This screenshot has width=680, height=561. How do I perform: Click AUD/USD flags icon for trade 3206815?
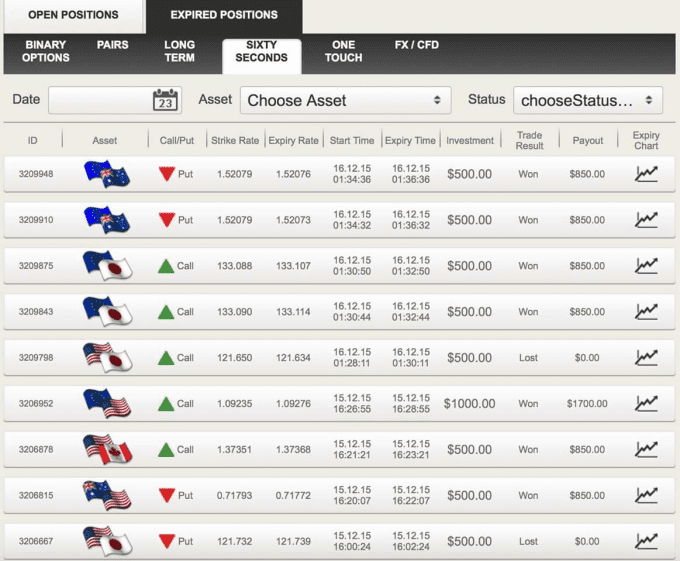(x=107, y=496)
